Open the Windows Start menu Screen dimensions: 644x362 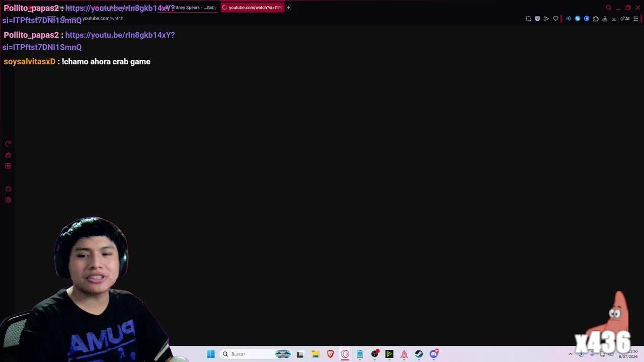coord(211,354)
